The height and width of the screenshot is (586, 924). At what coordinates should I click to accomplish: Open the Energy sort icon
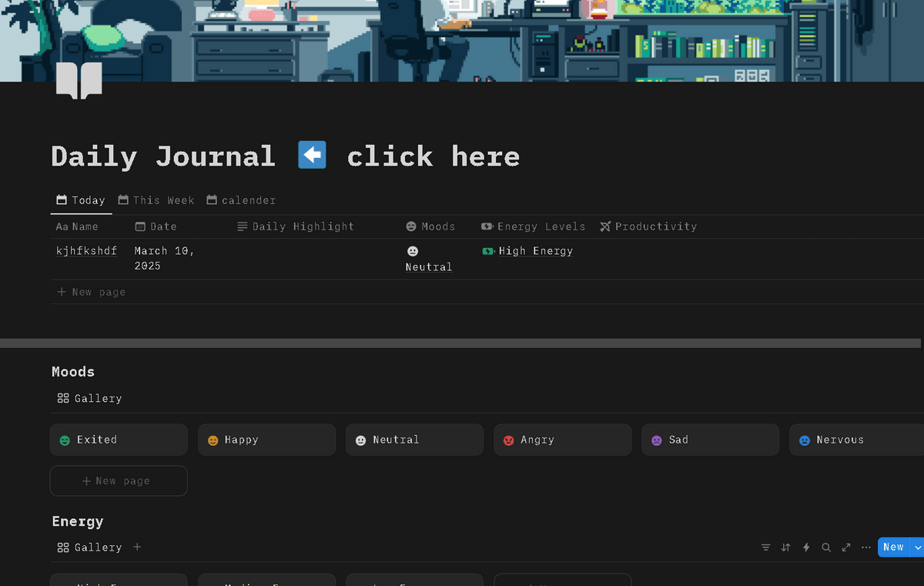(x=785, y=547)
